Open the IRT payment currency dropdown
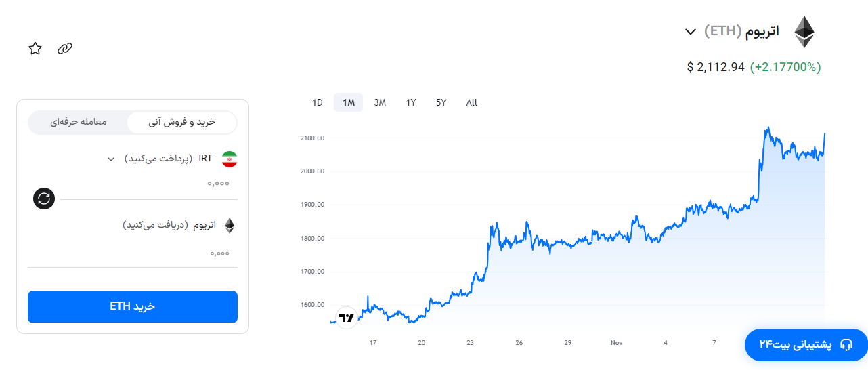This screenshot has height=370, width=868. tap(111, 159)
